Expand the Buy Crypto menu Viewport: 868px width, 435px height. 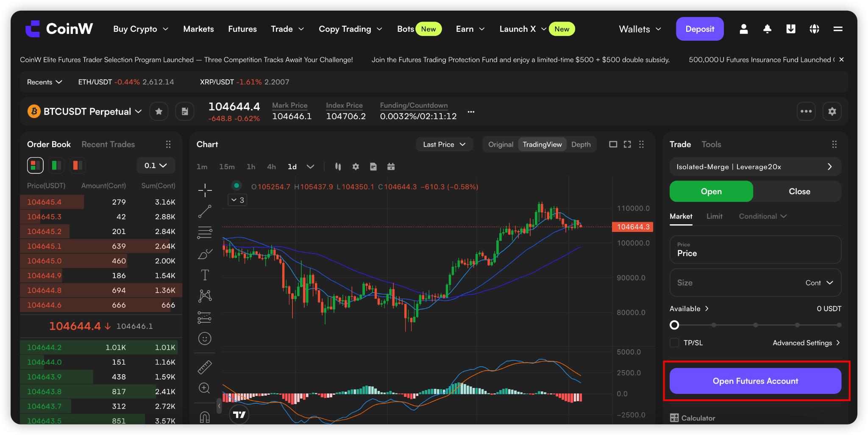(x=141, y=29)
